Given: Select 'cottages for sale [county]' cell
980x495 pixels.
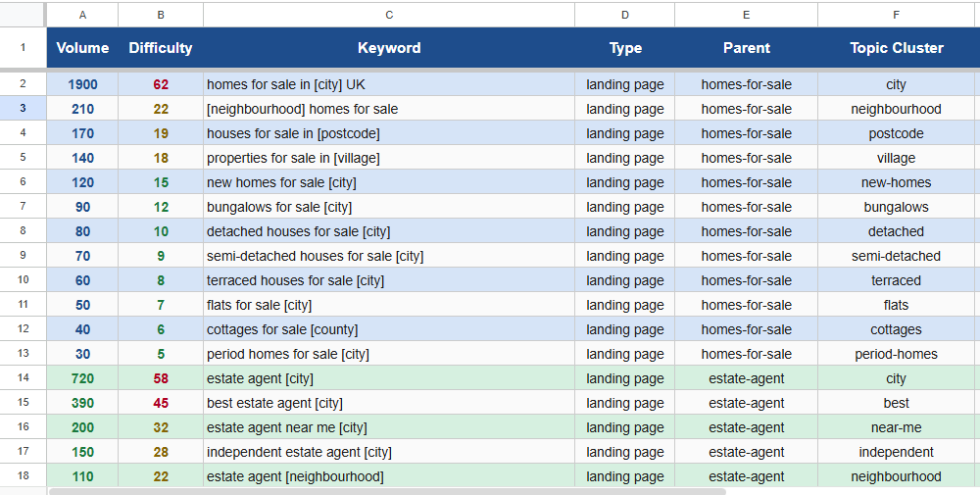Looking at the screenshot, I should tap(389, 329).
